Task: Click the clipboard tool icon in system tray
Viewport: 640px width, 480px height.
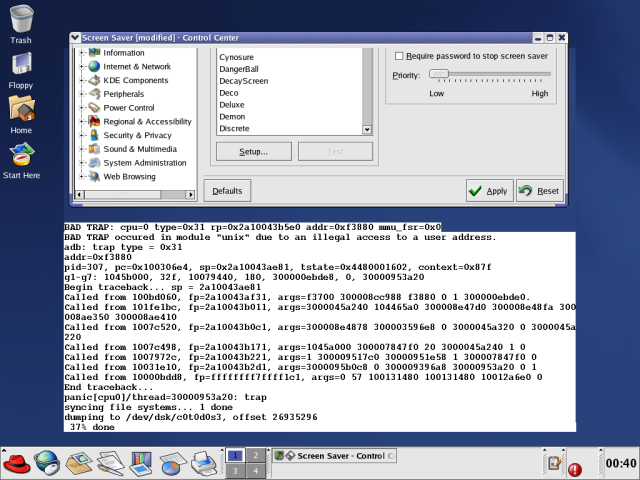Action: tap(554, 463)
